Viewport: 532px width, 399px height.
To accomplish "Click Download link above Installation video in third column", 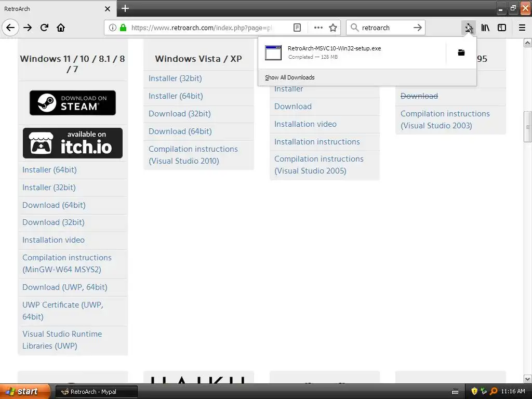I will pos(293,107).
